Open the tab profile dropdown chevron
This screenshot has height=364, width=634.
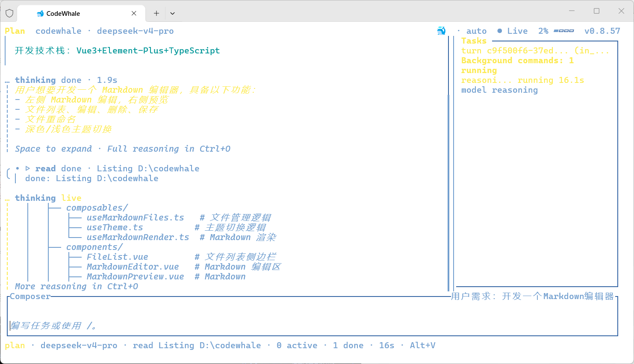172,13
